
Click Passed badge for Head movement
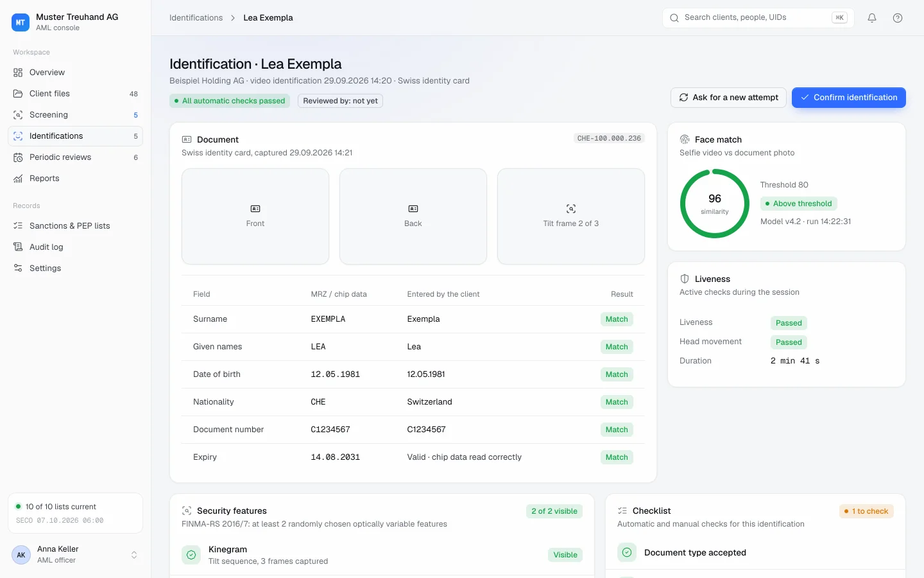[x=789, y=342]
